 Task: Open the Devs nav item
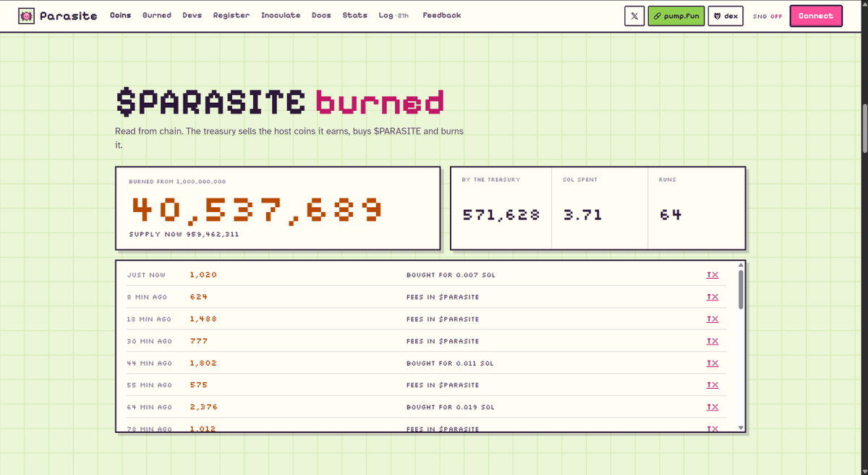point(192,15)
